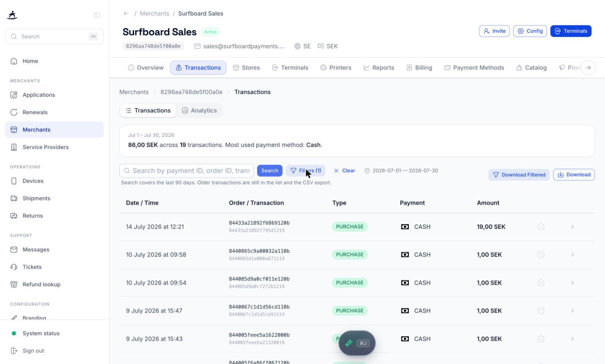Open Applications from sidebar
605x364 pixels.
click(x=54, y=95)
